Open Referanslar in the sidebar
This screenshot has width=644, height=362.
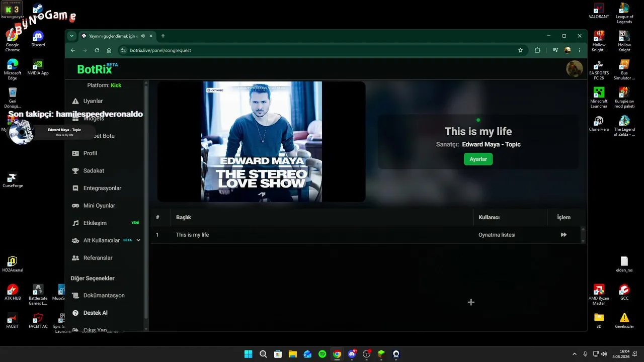pos(98,258)
